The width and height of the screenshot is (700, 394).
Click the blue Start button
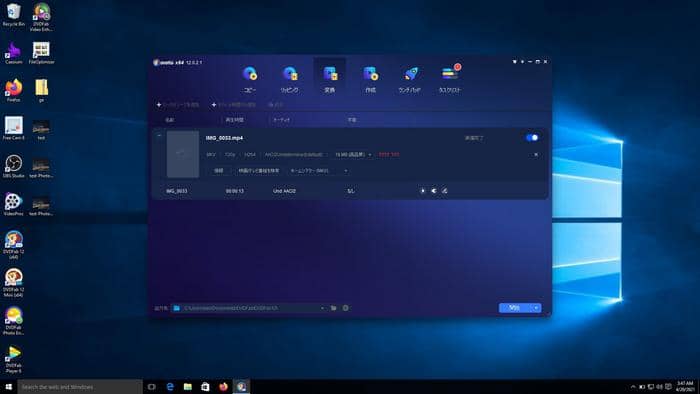click(x=514, y=307)
